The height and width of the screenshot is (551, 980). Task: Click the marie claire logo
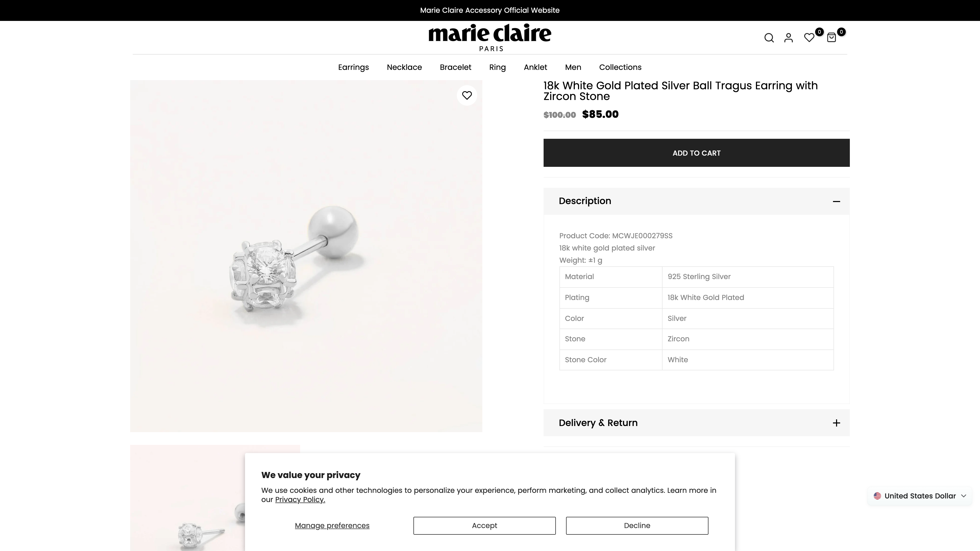point(490,36)
